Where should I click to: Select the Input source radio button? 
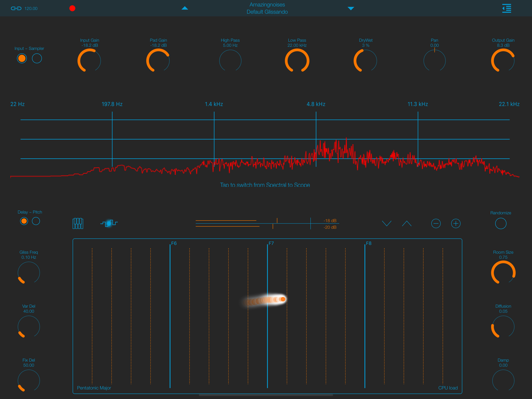point(22,58)
